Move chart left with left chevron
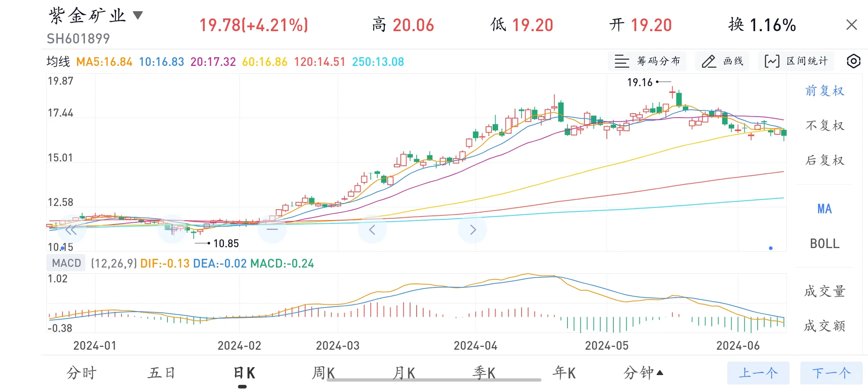868x391 pixels. point(372,230)
